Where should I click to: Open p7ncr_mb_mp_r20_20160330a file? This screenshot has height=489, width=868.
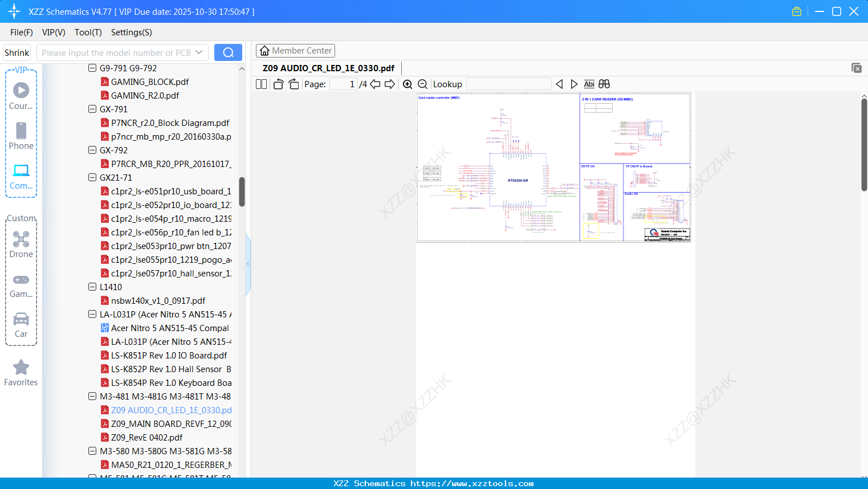click(x=171, y=136)
